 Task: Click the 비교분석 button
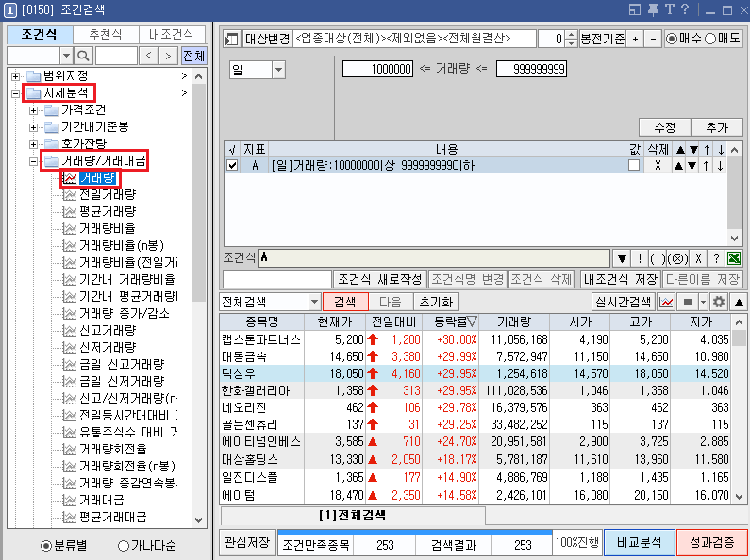tap(640, 542)
